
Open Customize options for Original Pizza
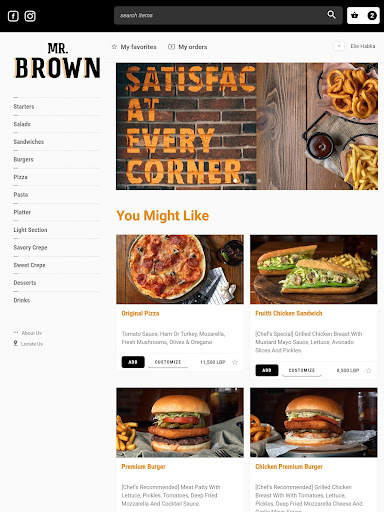coord(168,362)
